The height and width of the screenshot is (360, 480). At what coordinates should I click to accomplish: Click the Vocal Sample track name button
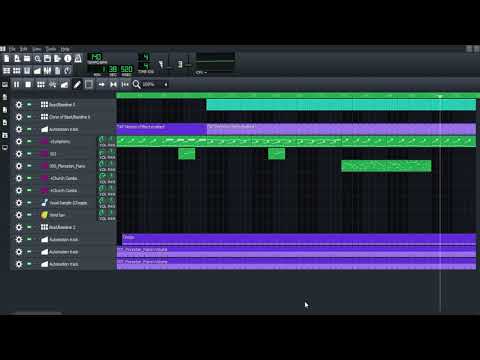tap(67, 203)
